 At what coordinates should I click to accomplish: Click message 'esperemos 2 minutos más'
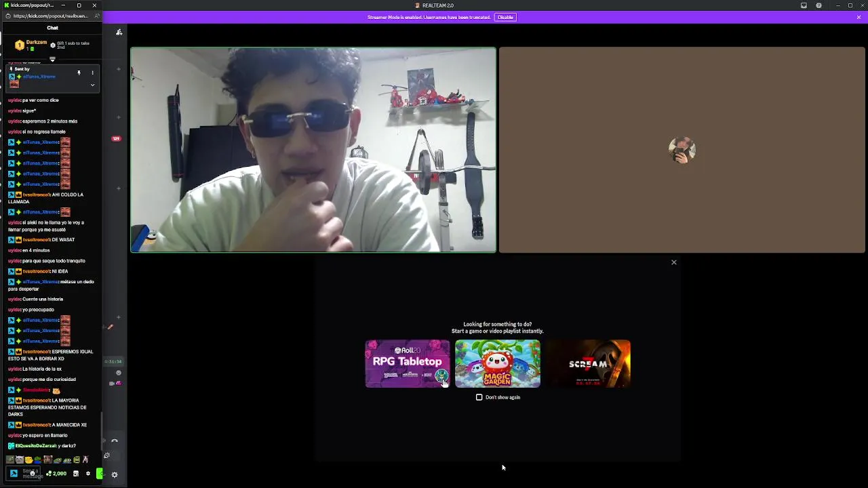point(50,121)
